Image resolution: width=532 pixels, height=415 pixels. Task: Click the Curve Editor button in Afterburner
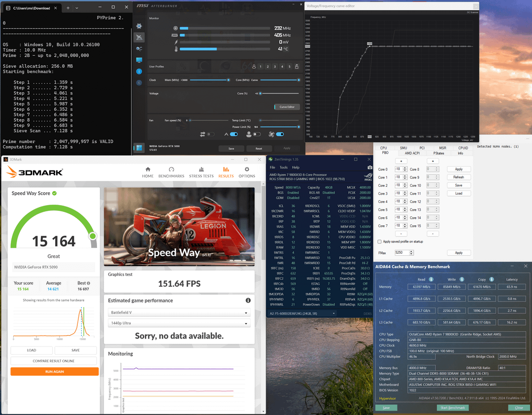pos(287,107)
